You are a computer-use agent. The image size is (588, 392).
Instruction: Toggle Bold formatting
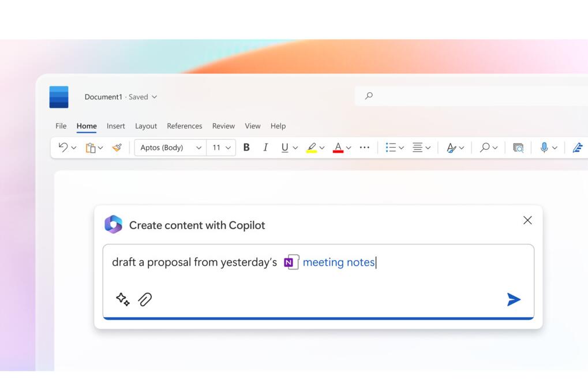point(246,147)
